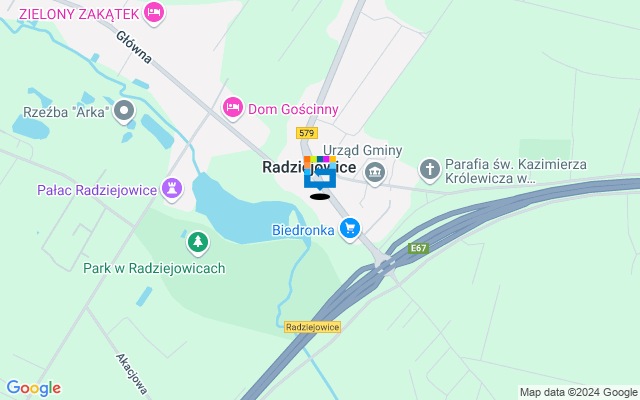
Task: Click the Akacjowa street name label
Action: [x=131, y=374]
